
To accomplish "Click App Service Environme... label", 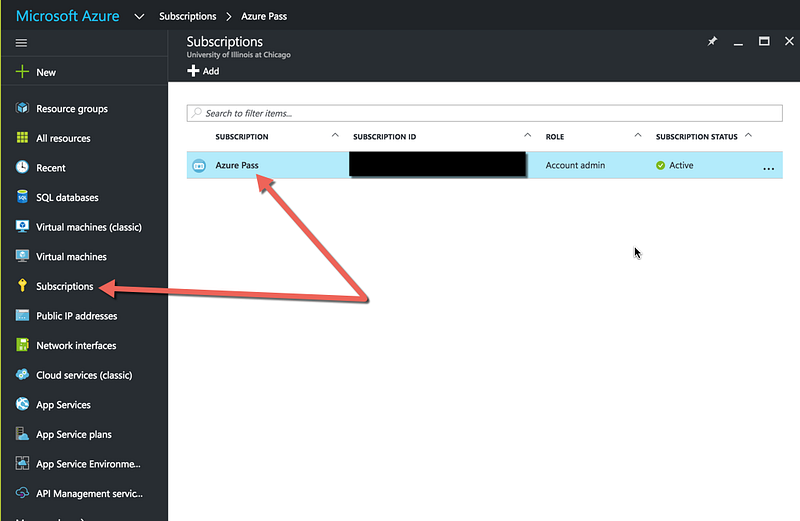I will 88,464.
